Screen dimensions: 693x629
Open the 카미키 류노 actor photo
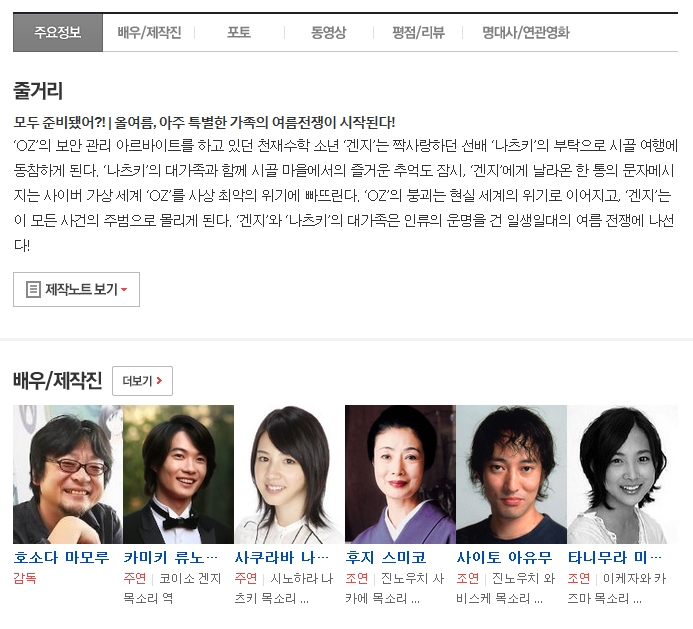point(179,474)
